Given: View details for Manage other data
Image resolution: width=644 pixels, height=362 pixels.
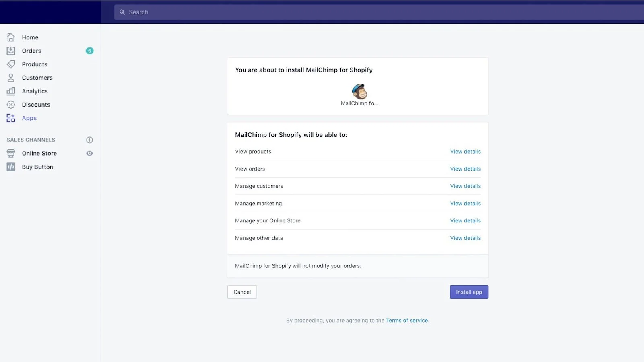Looking at the screenshot, I should (x=465, y=238).
